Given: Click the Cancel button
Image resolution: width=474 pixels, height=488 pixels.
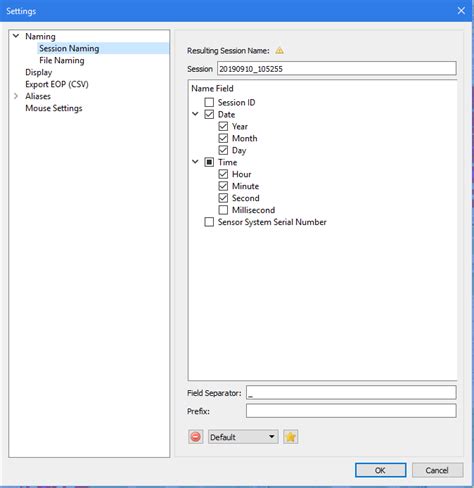Looking at the screenshot, I should pyautogui.click(x=437, y=470).
